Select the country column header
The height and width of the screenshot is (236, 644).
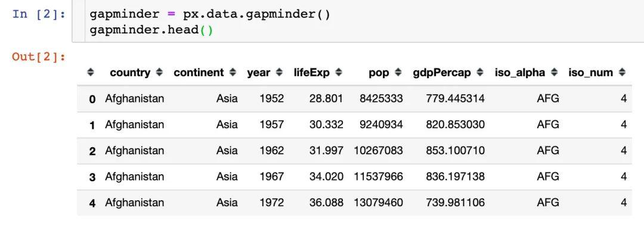130,73
